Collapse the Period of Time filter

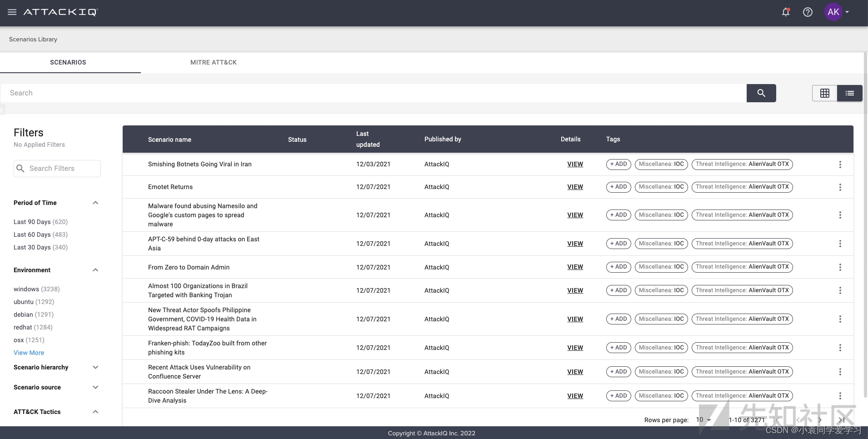95,203
